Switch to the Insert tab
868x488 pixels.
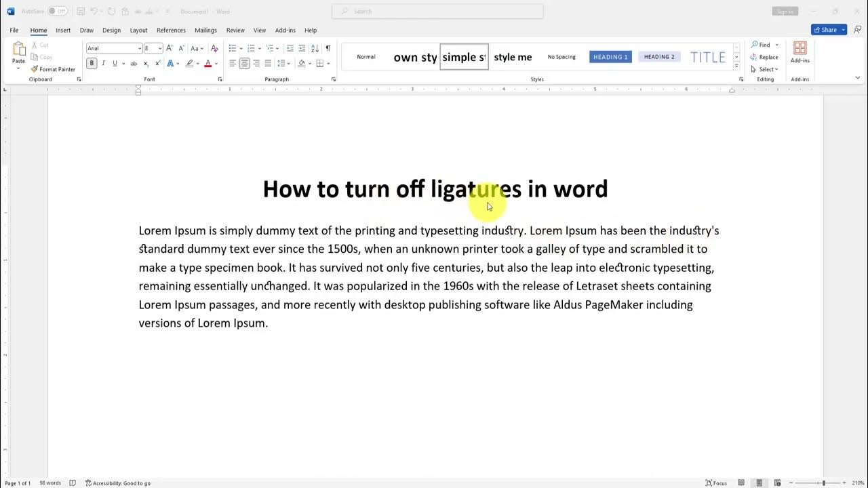click(63, 30)
